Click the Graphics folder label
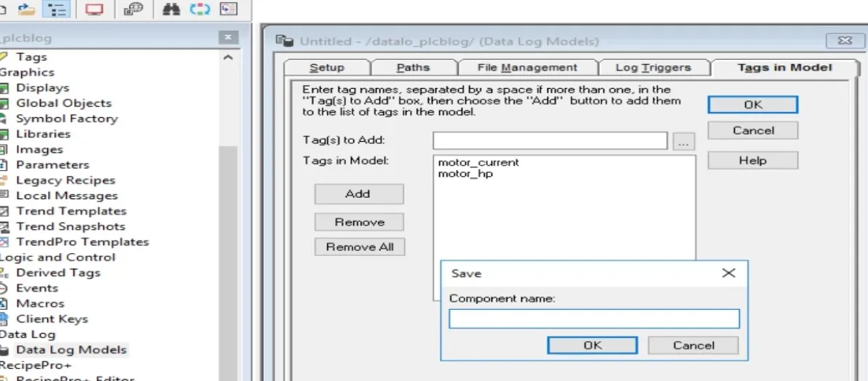 point(27,73)
